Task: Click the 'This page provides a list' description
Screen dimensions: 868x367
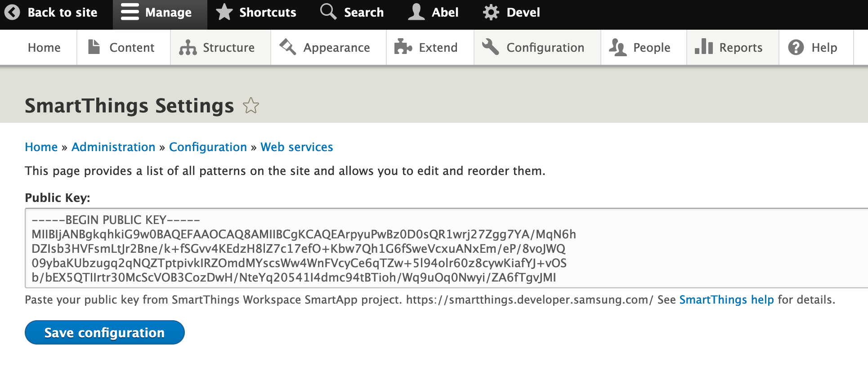Action: (x=285, y=171)
